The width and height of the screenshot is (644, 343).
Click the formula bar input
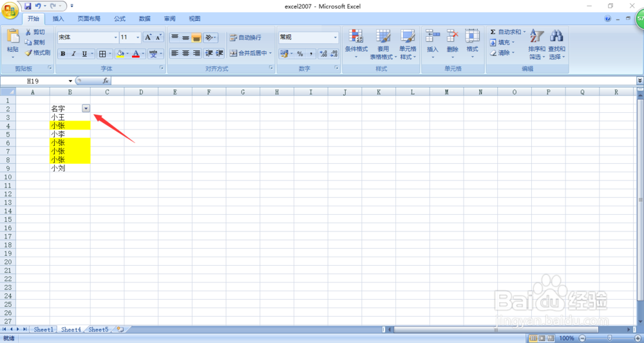374,81
